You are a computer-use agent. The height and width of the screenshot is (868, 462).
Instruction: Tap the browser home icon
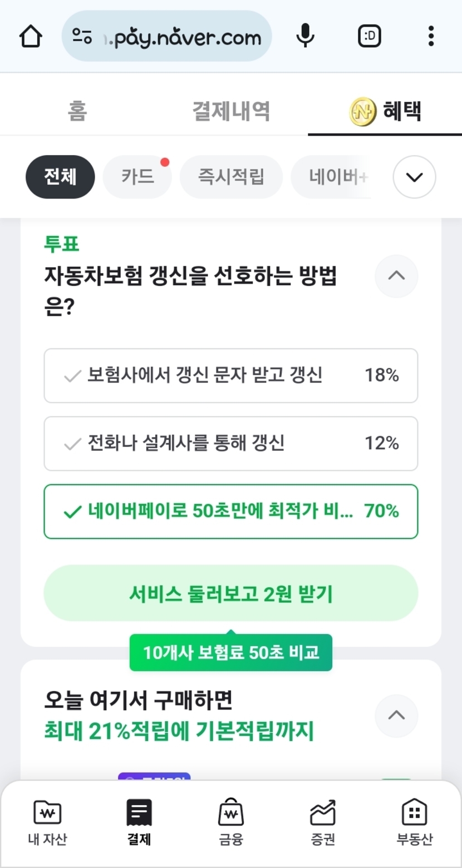[31, 37]
